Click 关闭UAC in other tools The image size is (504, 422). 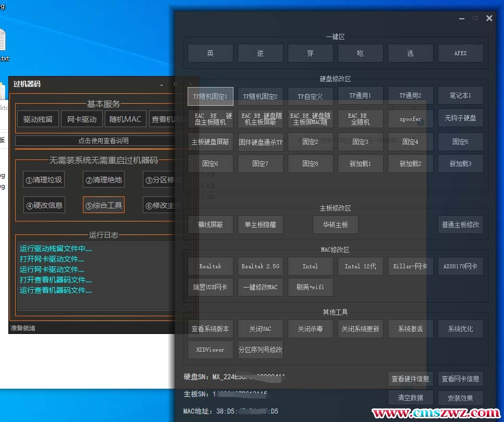pyautogui.click(x=260, y=329)
